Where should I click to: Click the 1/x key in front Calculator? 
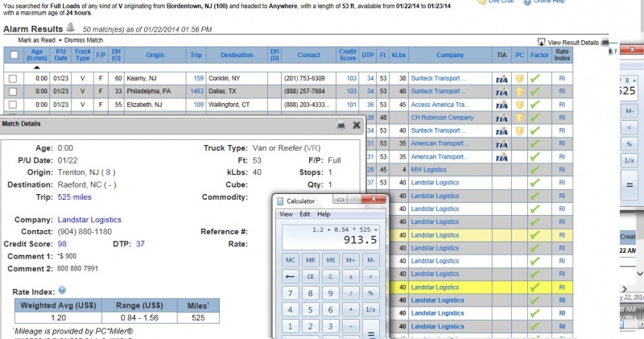click(x=371, y=310)
